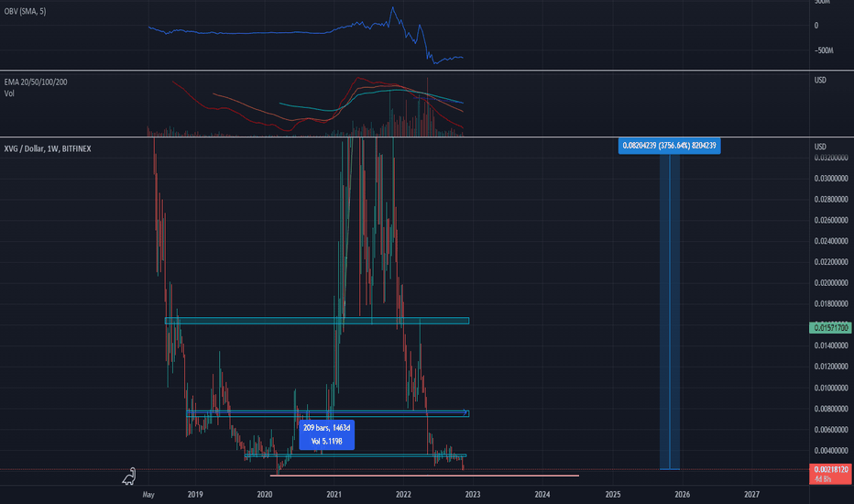Click the 2022 label on the time axis
Image resolution: width=854 pixels, height=504 pixels.
403,495
